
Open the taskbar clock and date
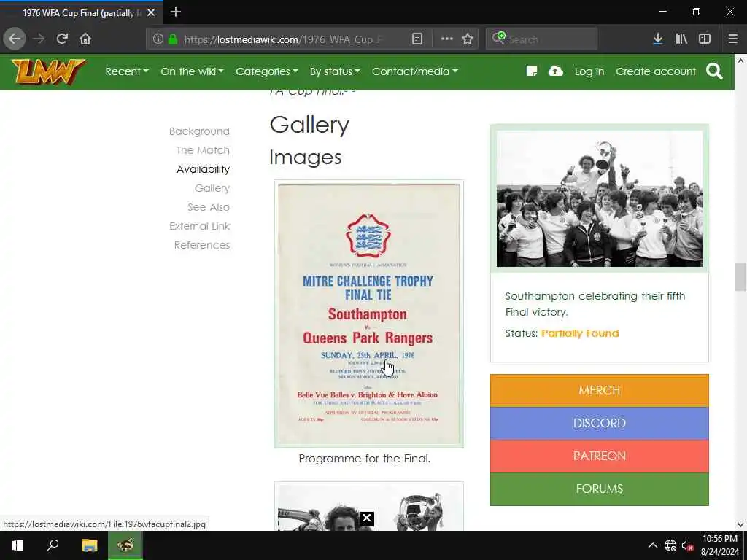720,545
